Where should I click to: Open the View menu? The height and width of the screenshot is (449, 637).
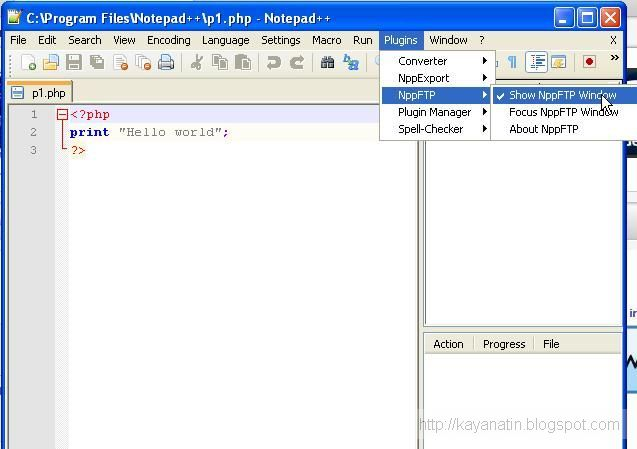pos(124,40)
